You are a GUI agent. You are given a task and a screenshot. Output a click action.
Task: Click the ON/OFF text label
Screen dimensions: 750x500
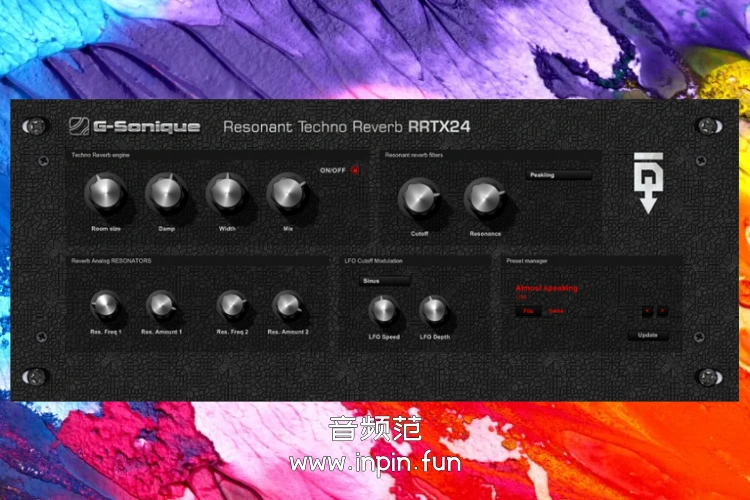pos(332,170)
